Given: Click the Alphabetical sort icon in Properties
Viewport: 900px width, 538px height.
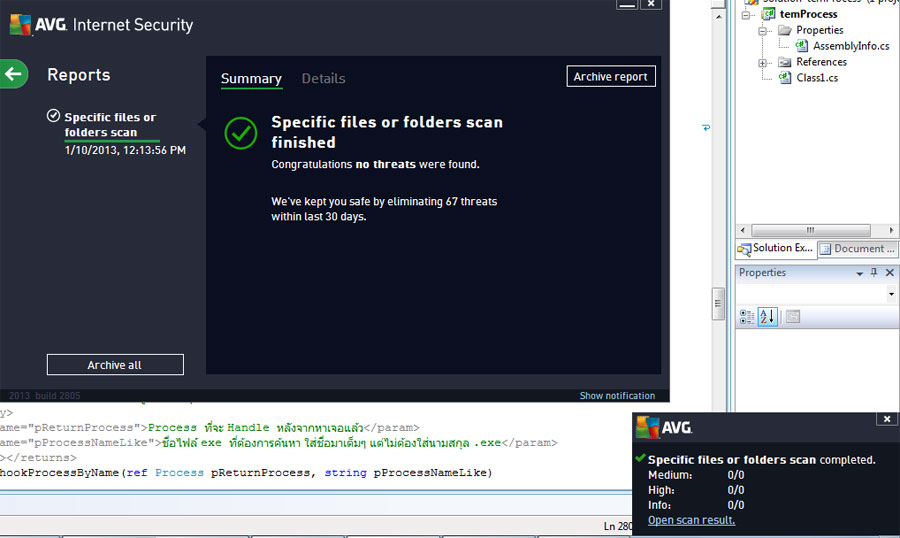Looking at the screenshot, I should pos(767,316).
